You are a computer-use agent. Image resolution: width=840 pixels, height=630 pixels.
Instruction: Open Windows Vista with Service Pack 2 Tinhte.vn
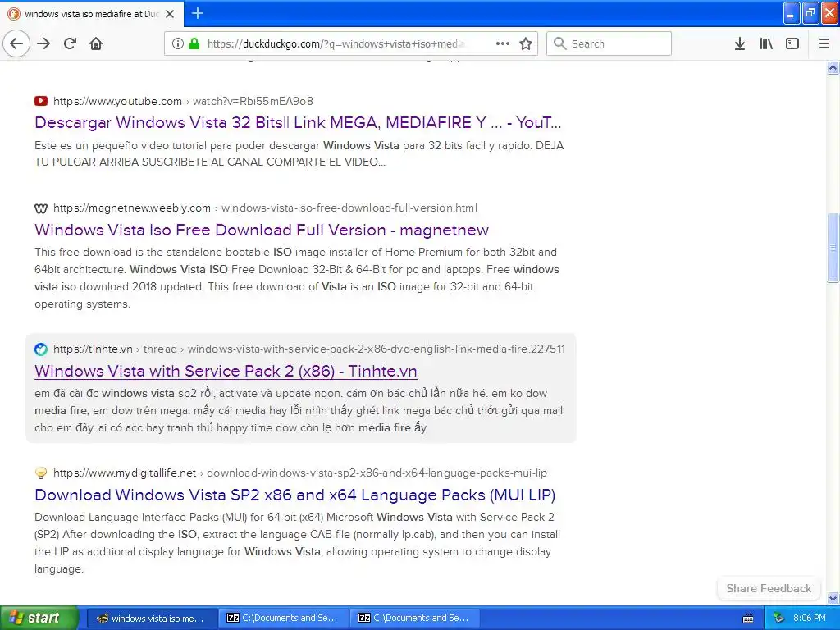[226, 372]
